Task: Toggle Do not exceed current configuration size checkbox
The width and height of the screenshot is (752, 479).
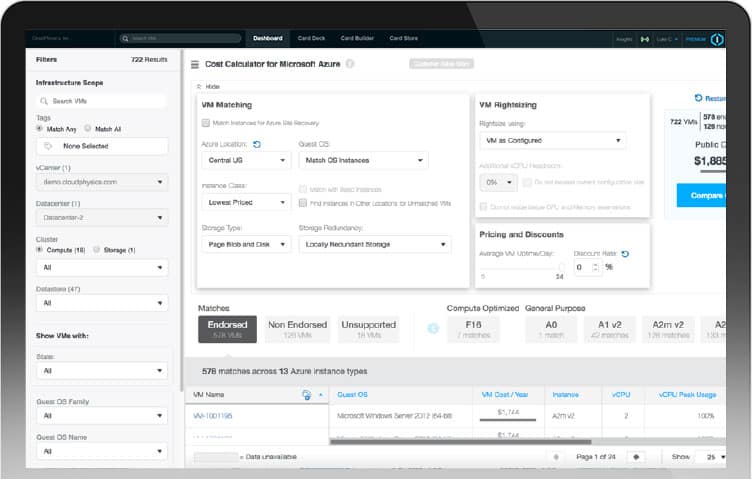Action: (527, 182)
